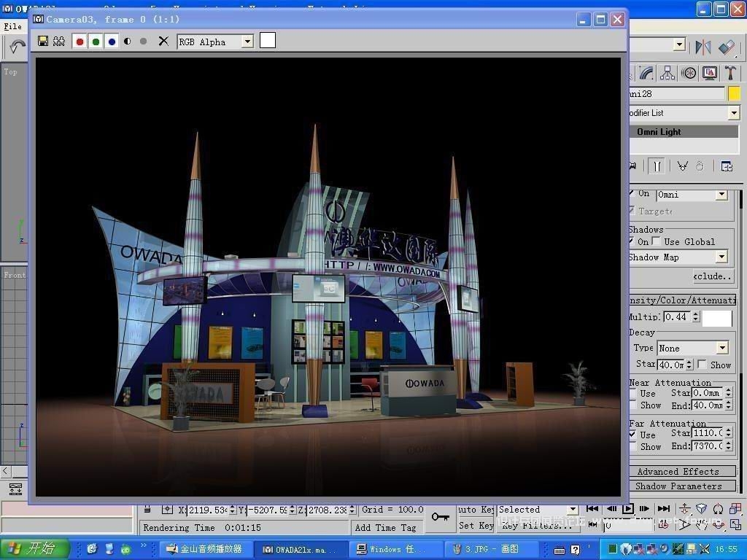Expand the Modifier List dropdown
The image size is (747, 560).
tap(734, 113)
